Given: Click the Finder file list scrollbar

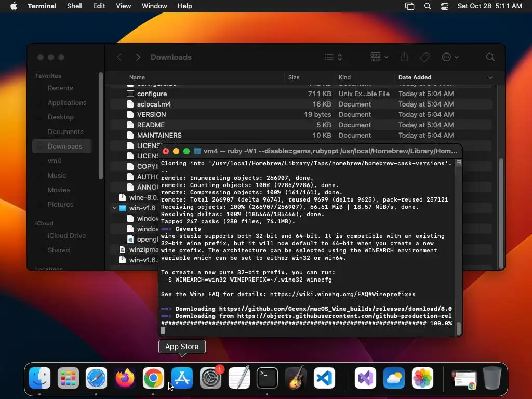Looking at the screenshot, I should tap(501, 214).
